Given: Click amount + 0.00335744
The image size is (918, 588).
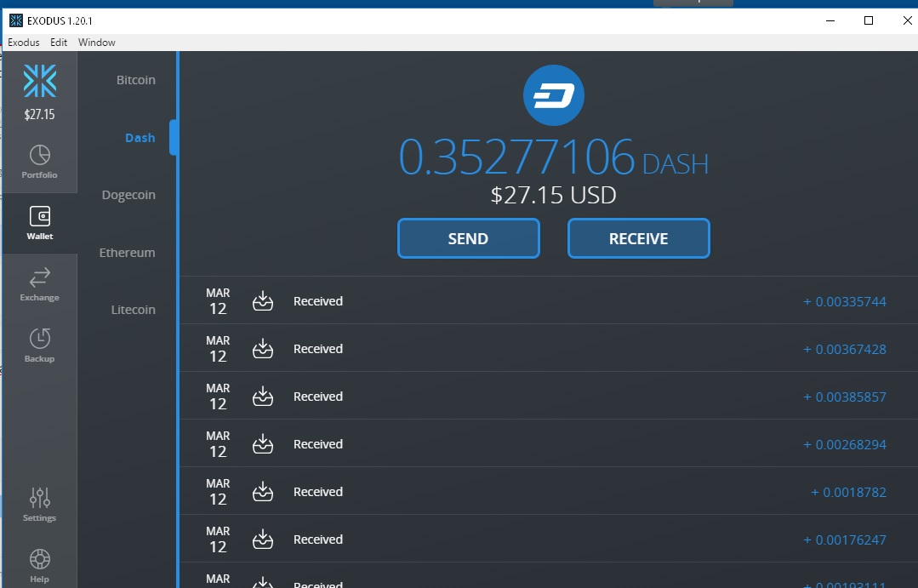Looking at the screenshot, I should [845, 301].
